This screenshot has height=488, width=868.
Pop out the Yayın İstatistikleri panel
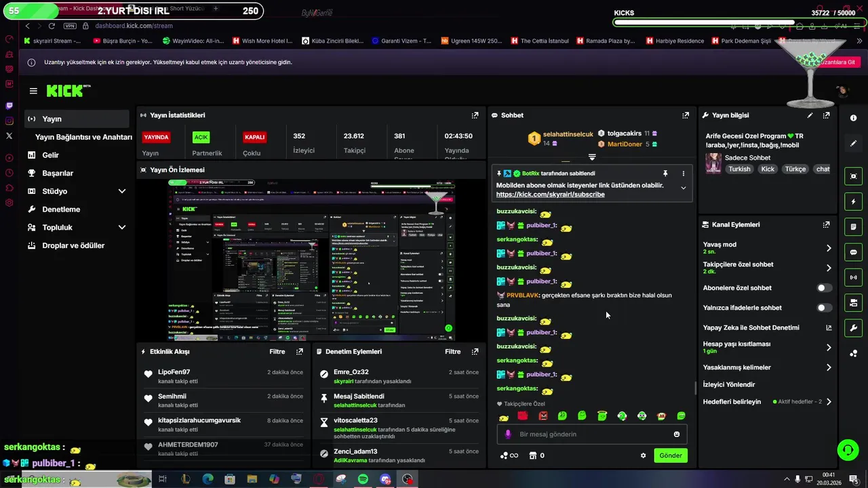pos(475,115)
